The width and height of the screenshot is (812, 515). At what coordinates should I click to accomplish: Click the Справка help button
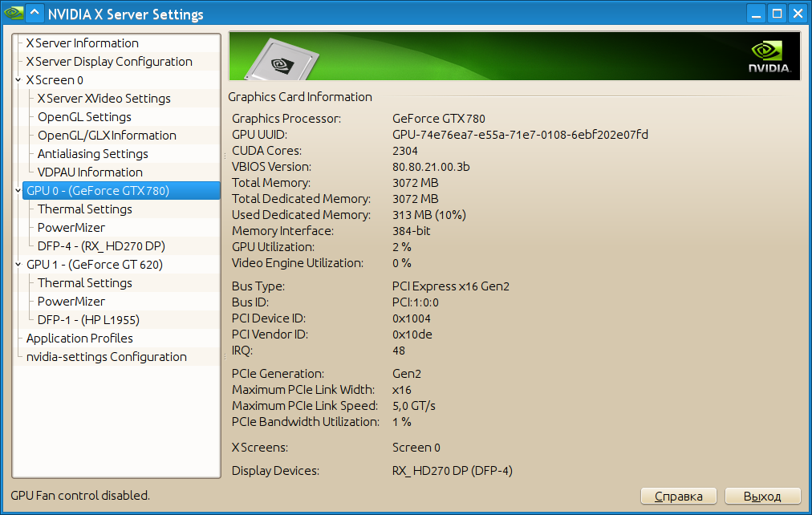678,497
